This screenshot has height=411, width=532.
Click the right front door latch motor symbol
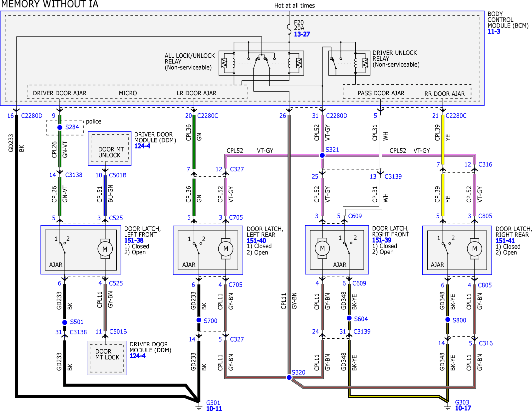322,248
